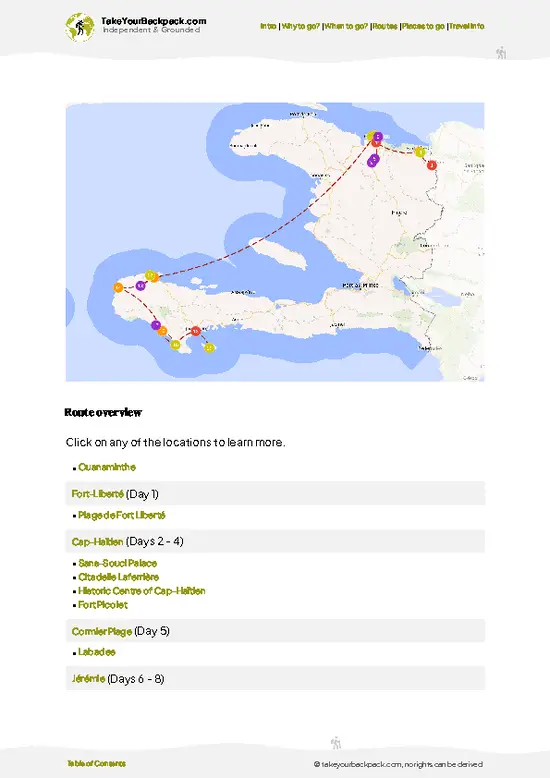This screenshot has width=550, height=778.
Task: Click the topmost purple marker at Cap-Haïtien
Action: click(378, 136)
